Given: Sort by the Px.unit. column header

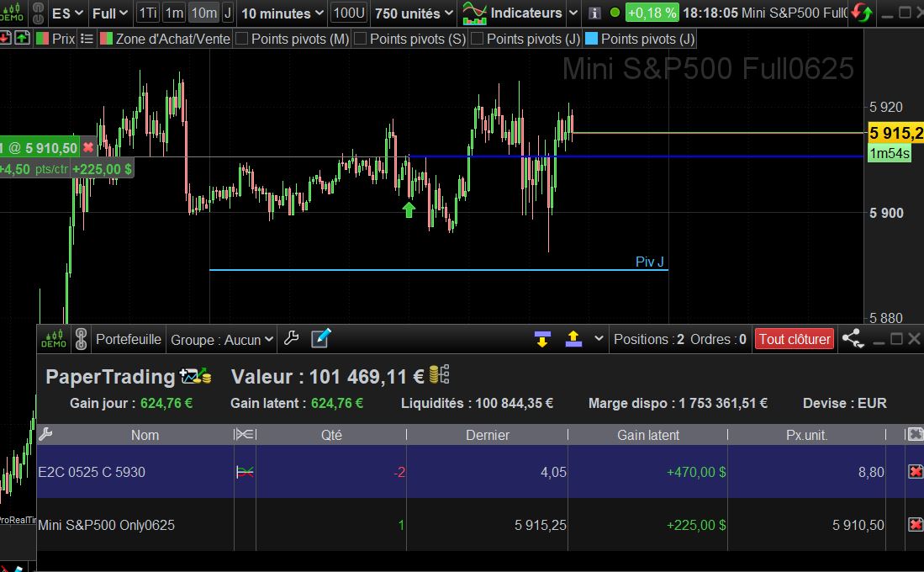Looking at the screenshot, I should pos(807,435).
